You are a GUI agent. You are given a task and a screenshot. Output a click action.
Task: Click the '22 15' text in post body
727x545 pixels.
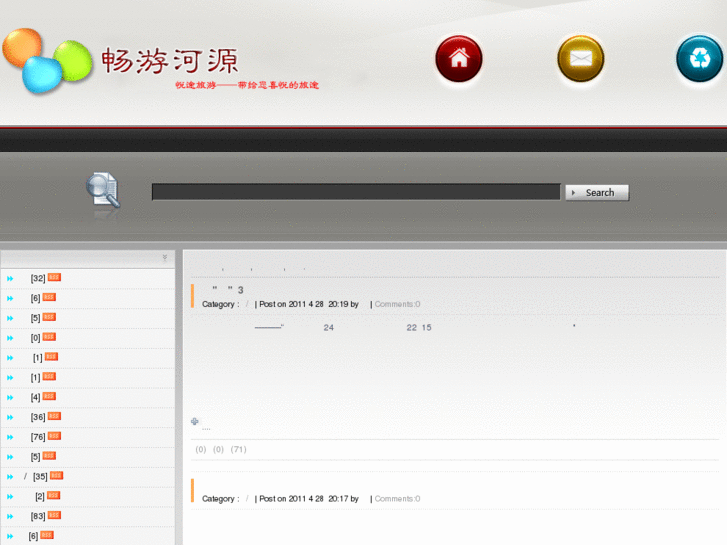[x=419, y=327]
